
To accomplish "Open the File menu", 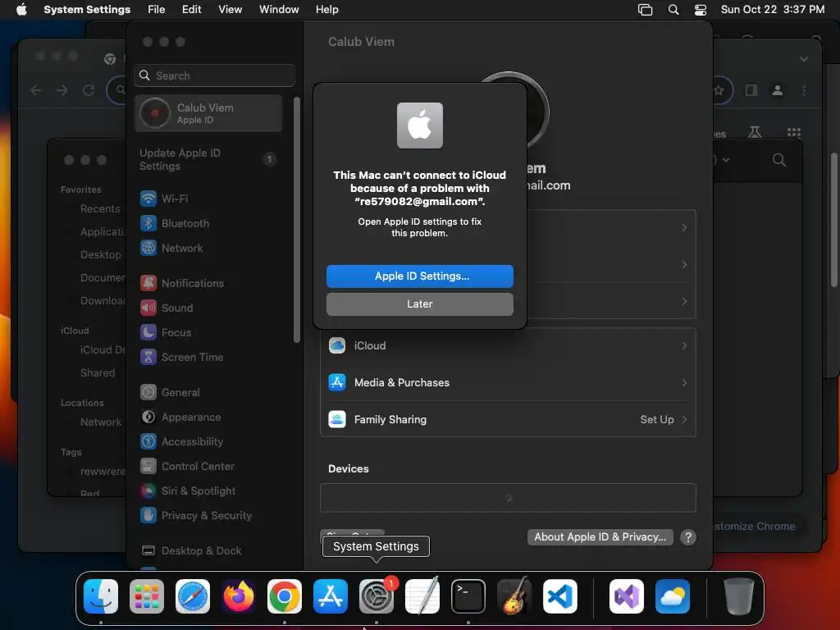I will 157,9.
